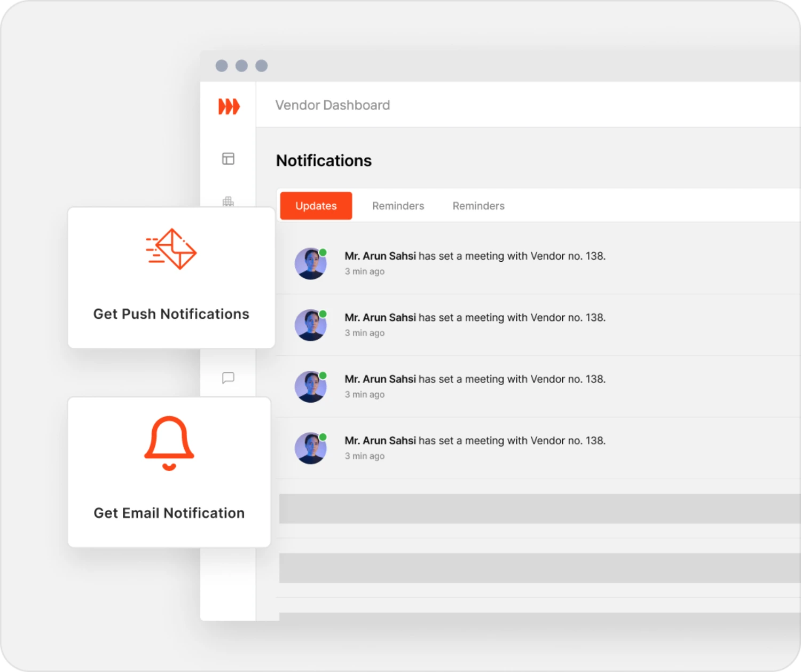
Task: Click the avatar in the second notification
Action: coord(311,325)
